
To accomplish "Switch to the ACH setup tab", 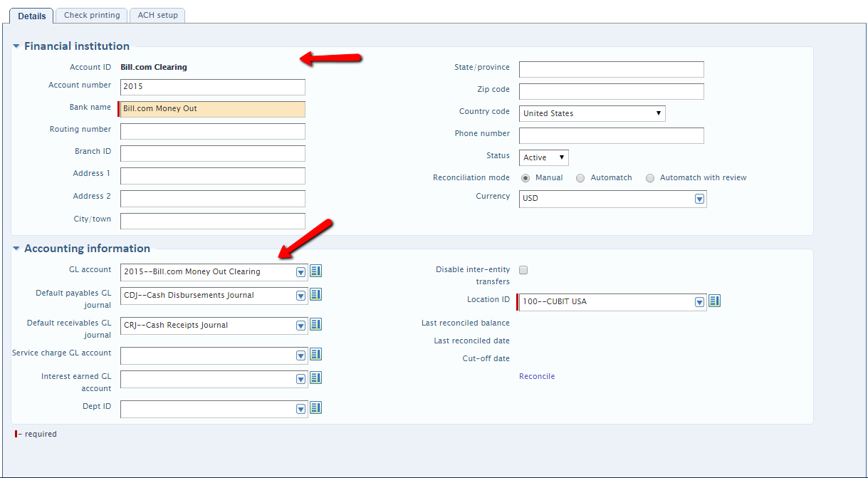I will [157, 15].
